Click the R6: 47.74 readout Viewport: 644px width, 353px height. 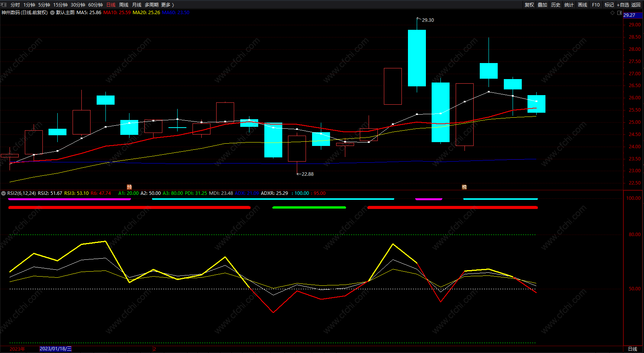[x=101, y=193]
